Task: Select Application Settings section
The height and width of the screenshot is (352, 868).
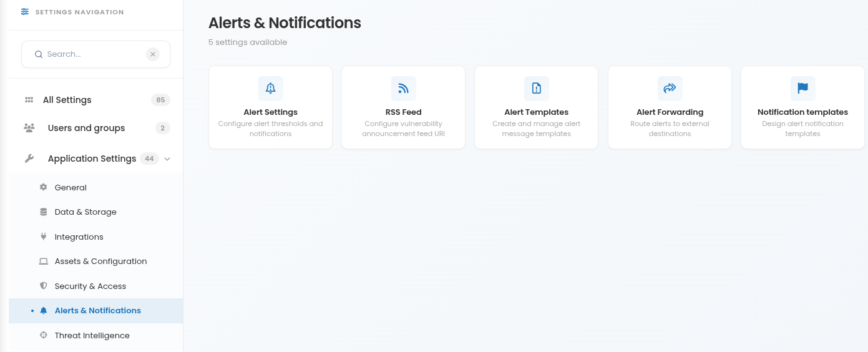Action: pos(92,159)
